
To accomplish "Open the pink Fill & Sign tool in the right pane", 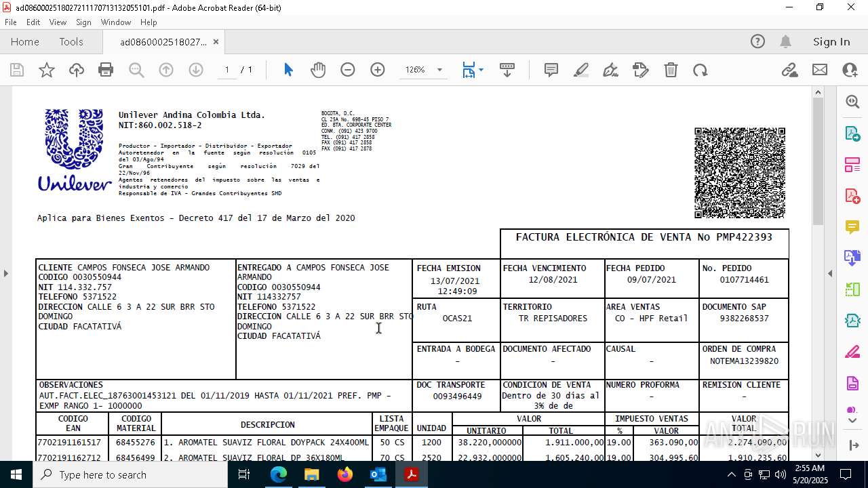I will [852, 352].
